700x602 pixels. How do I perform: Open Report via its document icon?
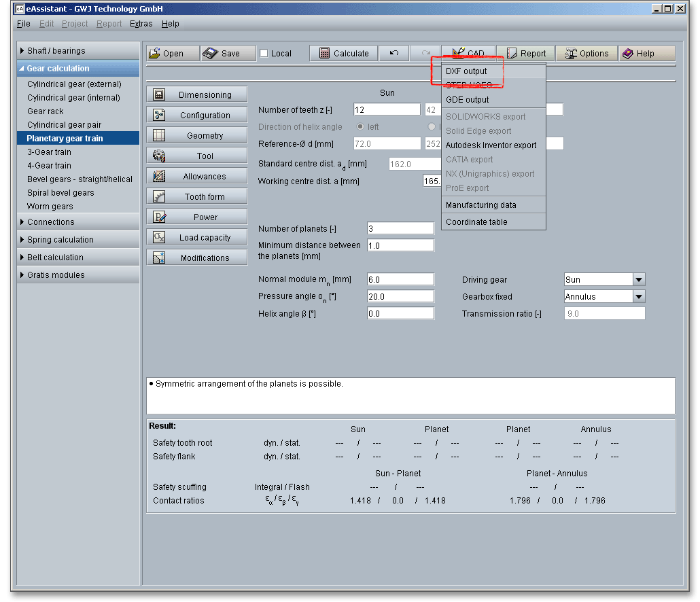point(511,54)
